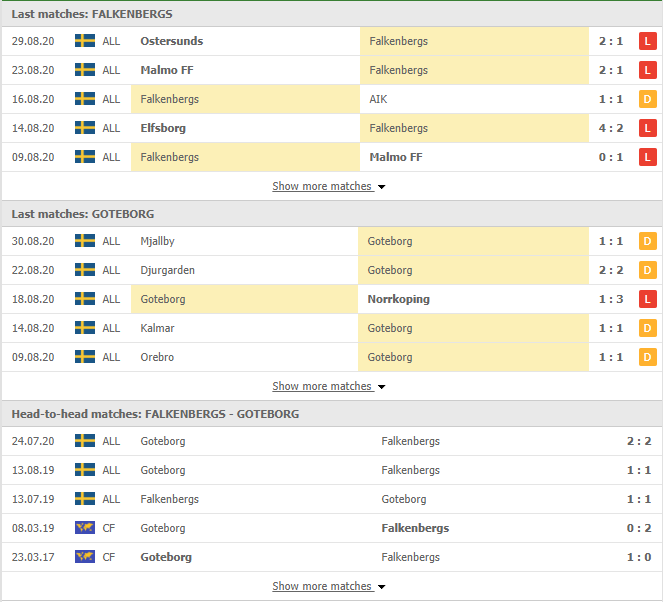
Task: Open Elfsborg team name in 14.08.20 row
Action: click(x=163, y=128)
